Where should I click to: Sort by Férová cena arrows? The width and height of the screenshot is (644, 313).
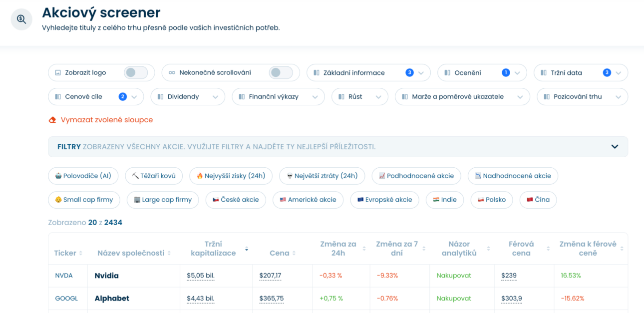[548, 249]
